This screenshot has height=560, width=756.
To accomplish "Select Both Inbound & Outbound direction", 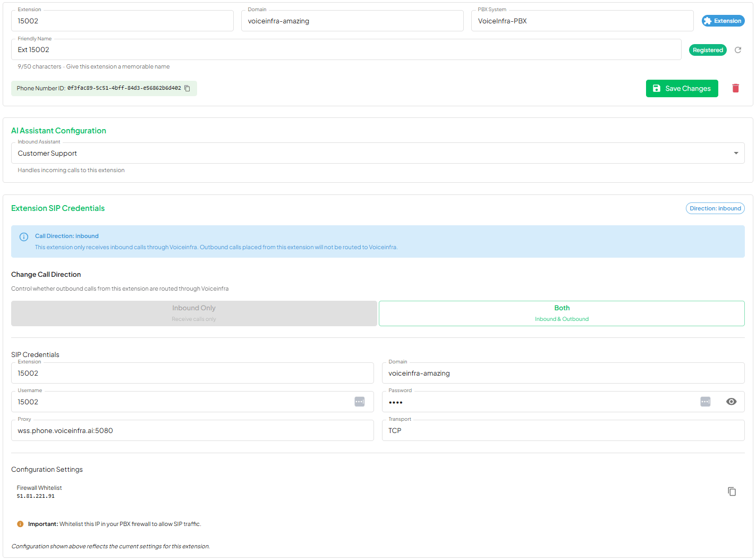I will coord(562,313).
